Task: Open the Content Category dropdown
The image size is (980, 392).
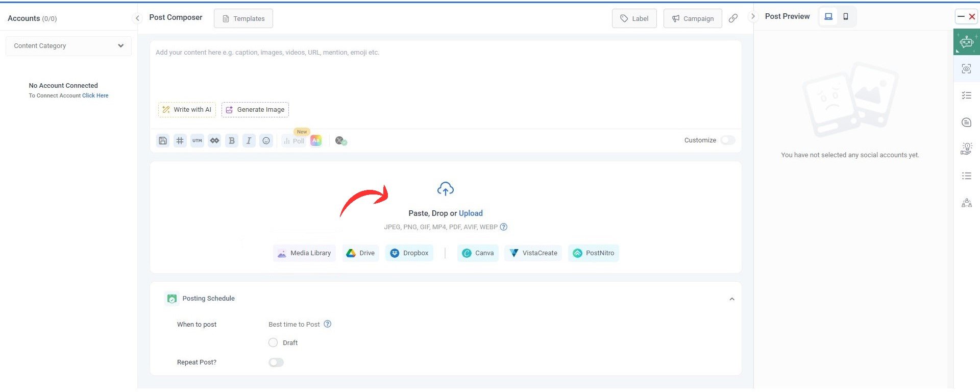Action: (68, 46)
